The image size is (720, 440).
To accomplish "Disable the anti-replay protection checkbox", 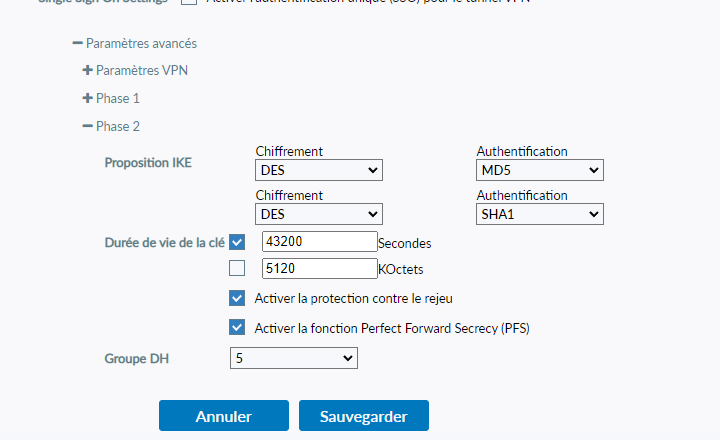I will click(x=237, y=297).
